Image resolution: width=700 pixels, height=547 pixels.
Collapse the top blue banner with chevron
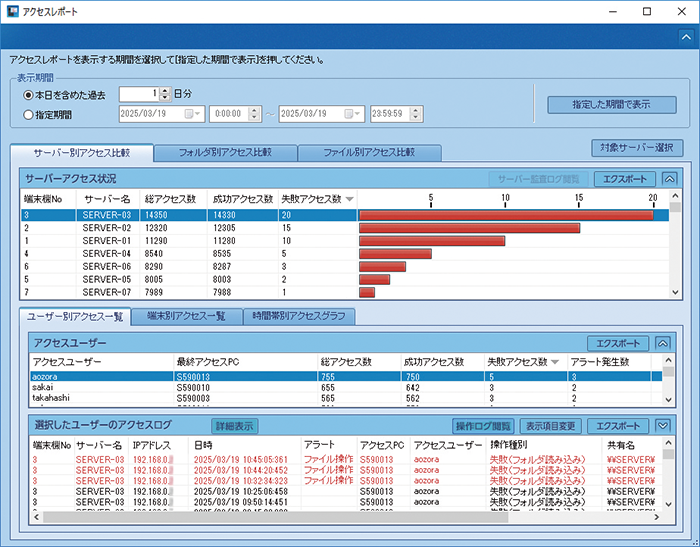[686, 37]
